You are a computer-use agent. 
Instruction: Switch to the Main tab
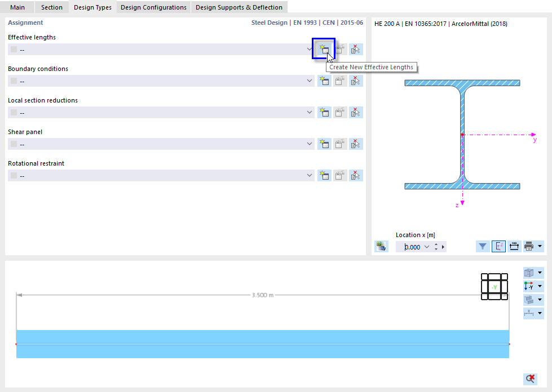click(17, 7)
